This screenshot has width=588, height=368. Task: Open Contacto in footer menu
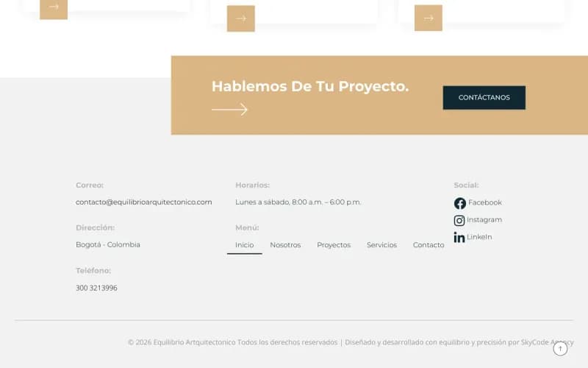click(429, 245)
